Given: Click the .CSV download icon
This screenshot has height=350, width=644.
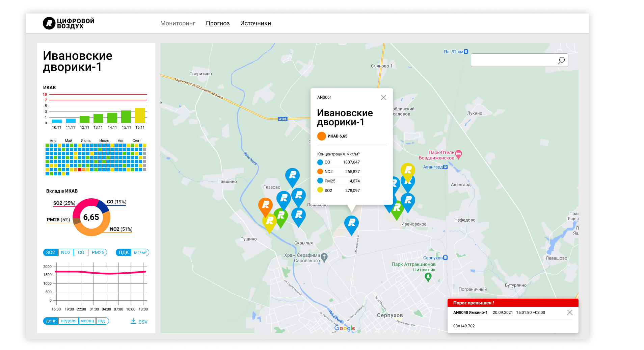Looking at the screenshot, I should 133,321.
